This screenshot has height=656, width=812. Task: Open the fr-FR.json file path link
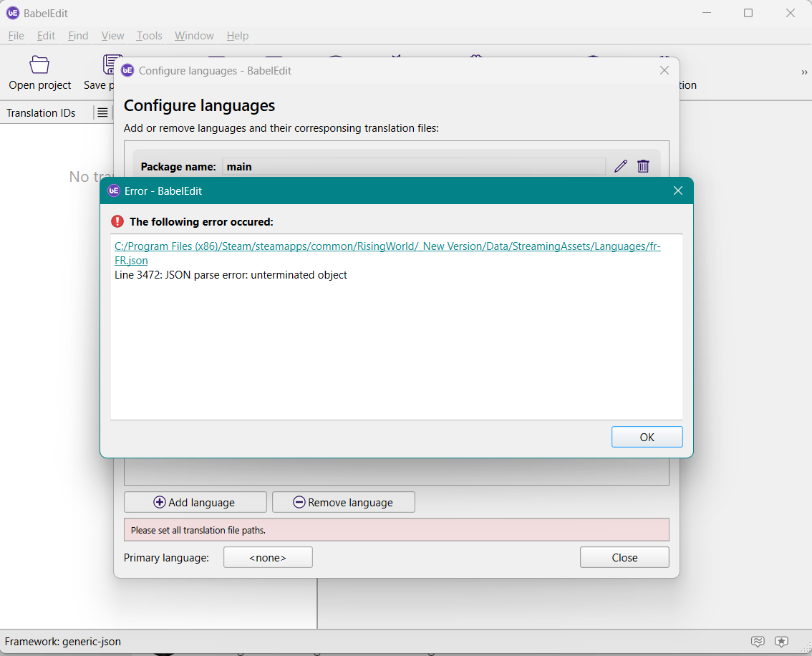pos(387,246)
